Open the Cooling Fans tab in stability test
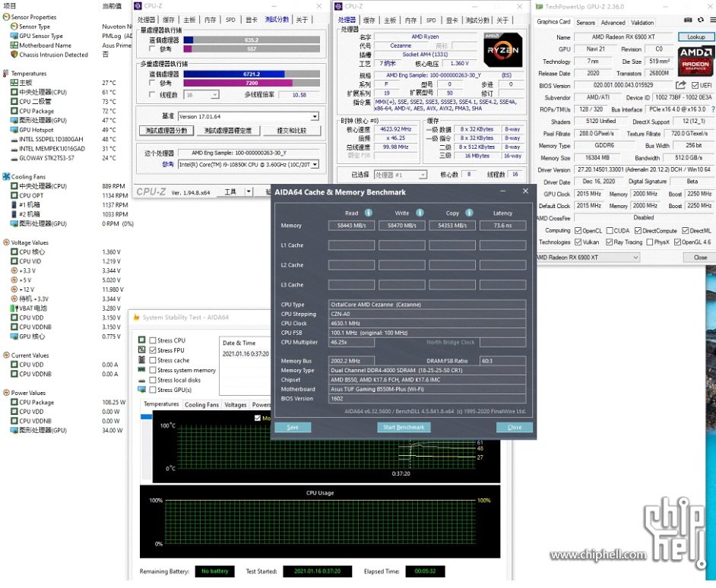The image size is (716, 588). (x=201, y=405)
